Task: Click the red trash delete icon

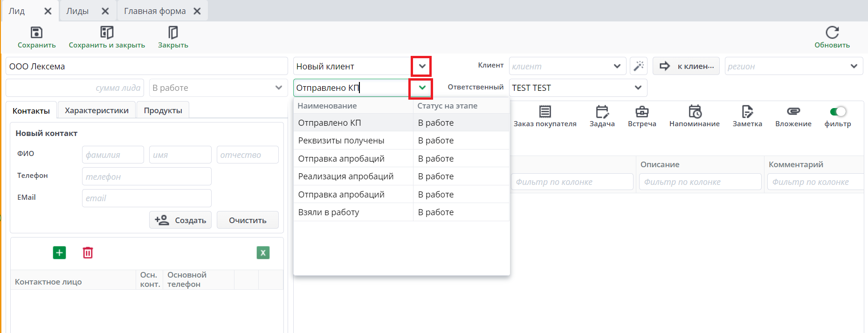Action: coord(88,253)
